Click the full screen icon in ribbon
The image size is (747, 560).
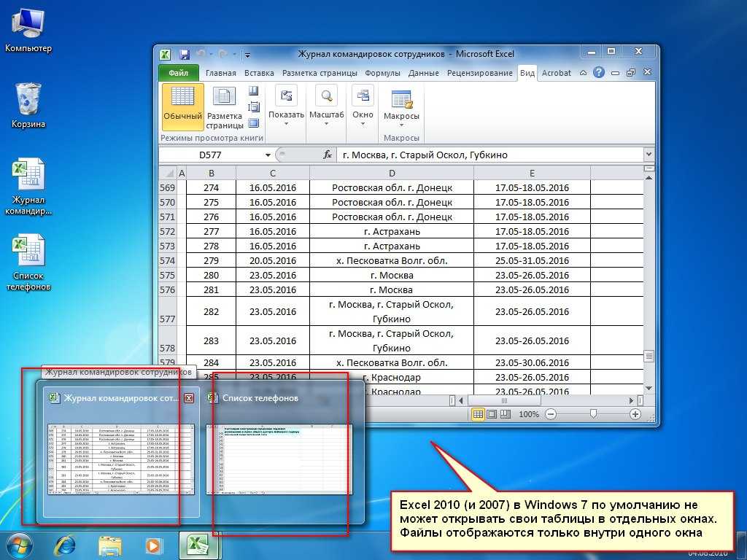pyautogui.click(x=253, y=122)
